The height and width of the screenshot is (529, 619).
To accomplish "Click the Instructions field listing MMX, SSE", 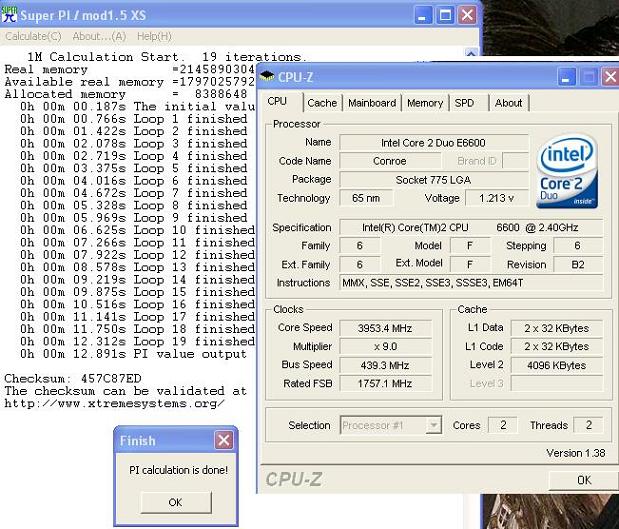I will tap(471, 283).
